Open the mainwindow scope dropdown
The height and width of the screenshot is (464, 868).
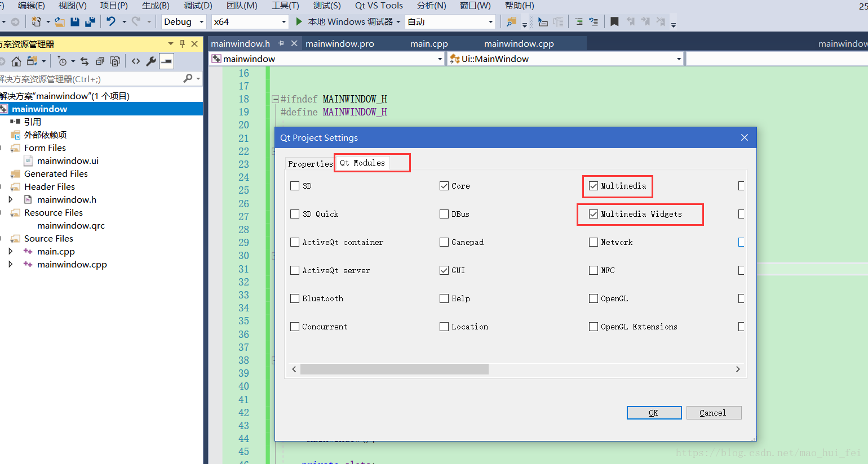(x=327, y=59)
